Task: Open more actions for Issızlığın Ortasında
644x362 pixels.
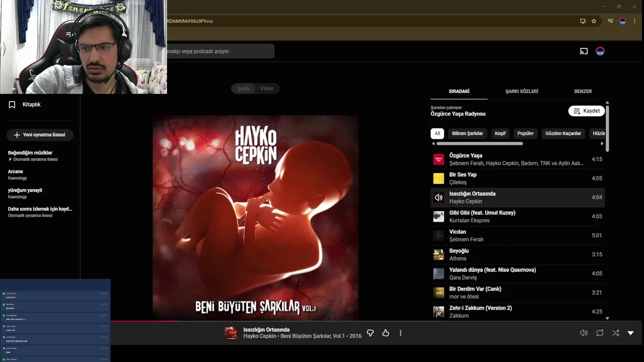Action: point(400,333)
